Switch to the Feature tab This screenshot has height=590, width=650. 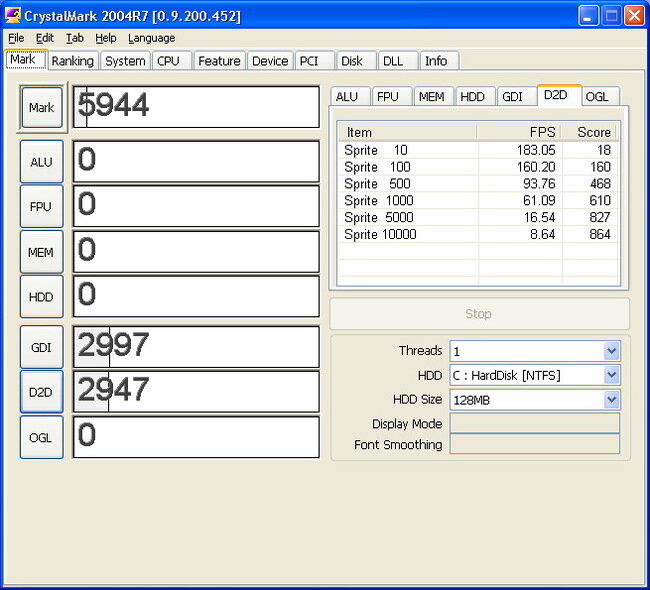coord(219,61)
